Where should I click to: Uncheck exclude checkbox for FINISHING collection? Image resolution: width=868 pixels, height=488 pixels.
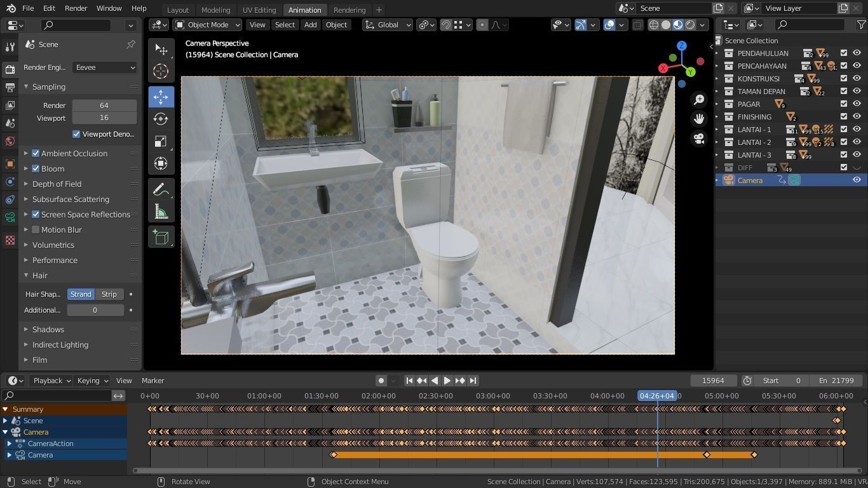tap(844, 117)
